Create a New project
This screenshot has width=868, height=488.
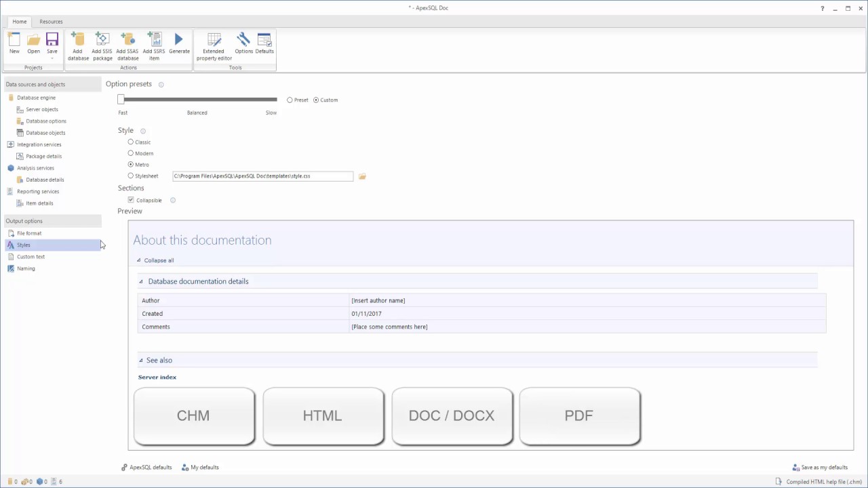[x=14, y=43]
